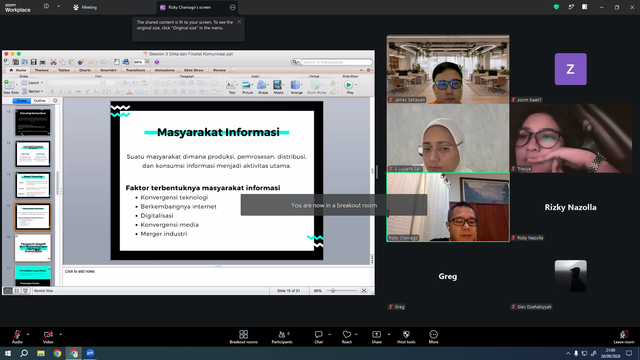The image size is (640, 360).
Task: Switch to the Meeting tab
Action: pyautogui.click(x=85, y=7)
